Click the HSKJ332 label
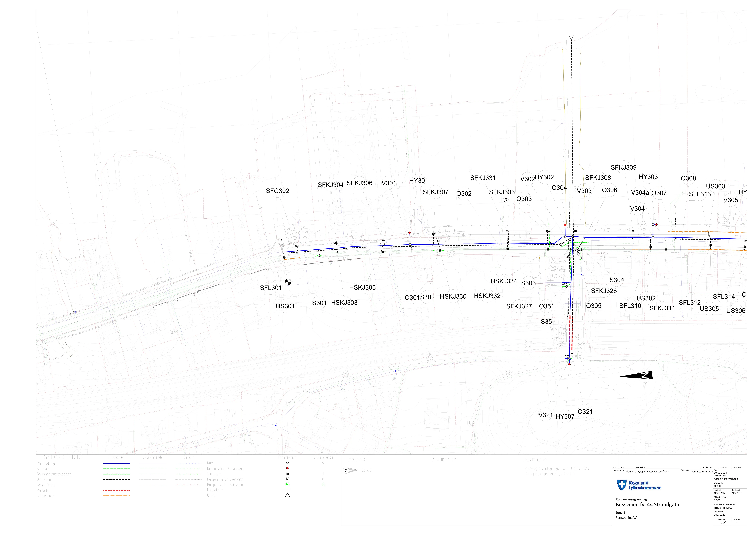The image size is (756, 535). pyautogui.click(x=487, y=296)
